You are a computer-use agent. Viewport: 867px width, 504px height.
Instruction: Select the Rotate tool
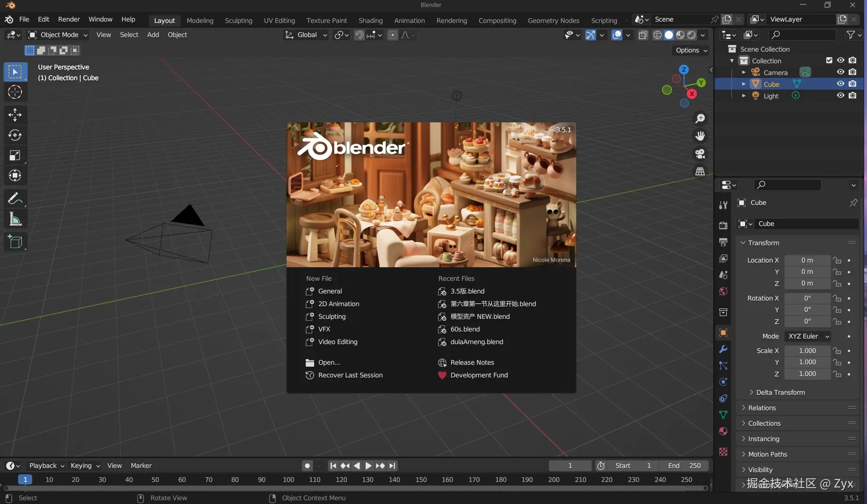point(15,135)
